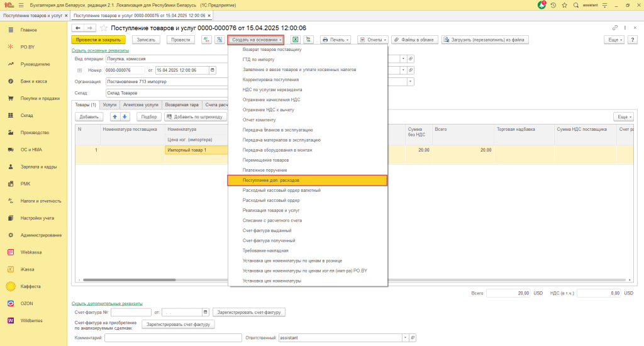This screenshot has height=346, width=644.
Task: Click the Записать button
Action: coord(146,40)
